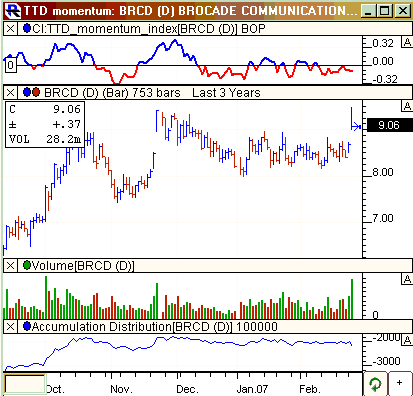Minimize the TTD momentum window
Viewport: 413px width, 396px height.
click(x=368, y=11)
